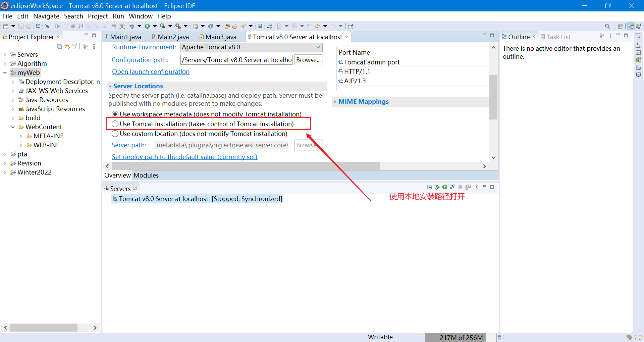Click the Open launch configuration link
Screen dimensions: 644x342
pyautogui.click(x=151, y=71)
